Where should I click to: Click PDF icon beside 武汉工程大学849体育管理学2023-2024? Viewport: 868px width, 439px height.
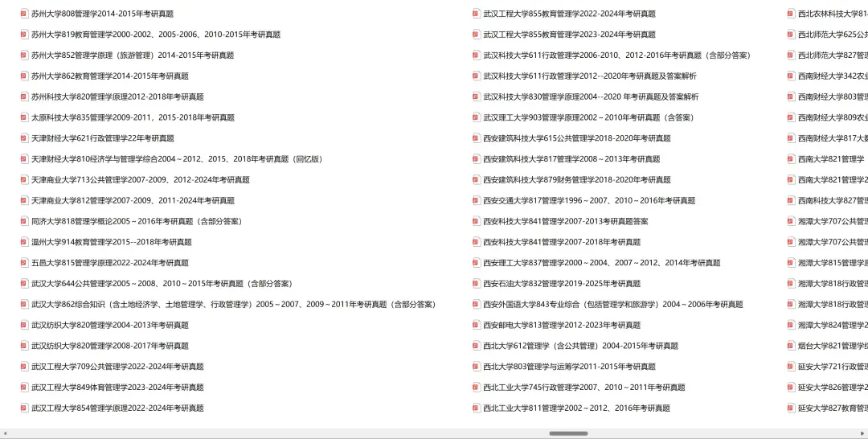tap(24, 388)
